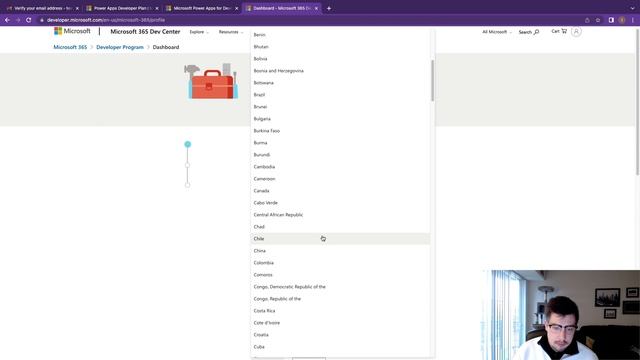
Task: Select Chad from the list
Action: [340, 227]
